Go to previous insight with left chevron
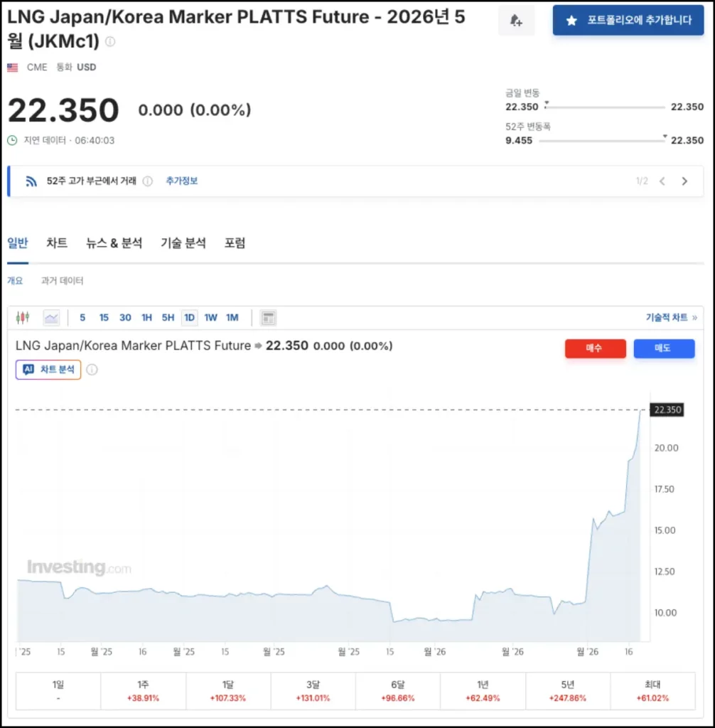 click(662, 181)
